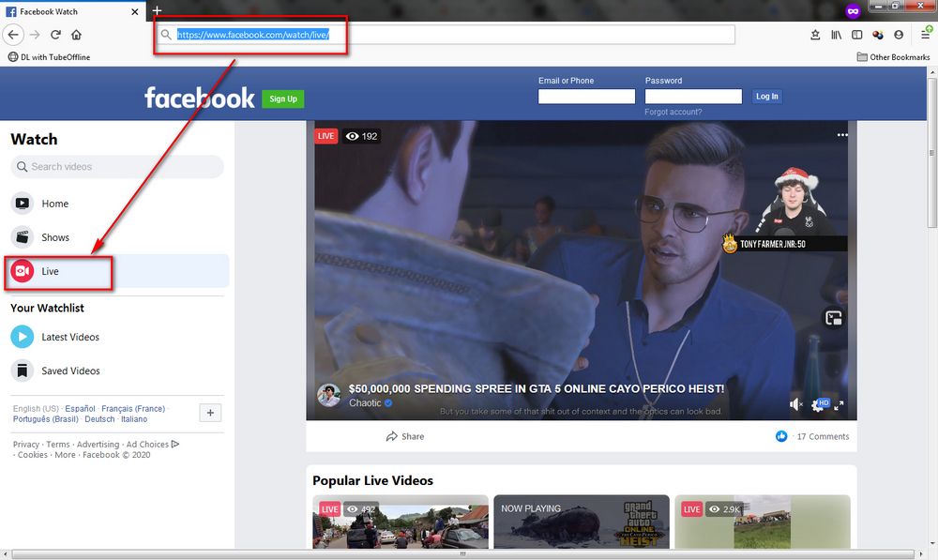Open the bookmarks star menu icon
This screenshot has width=938, height=560.
[x=815, y=35]
